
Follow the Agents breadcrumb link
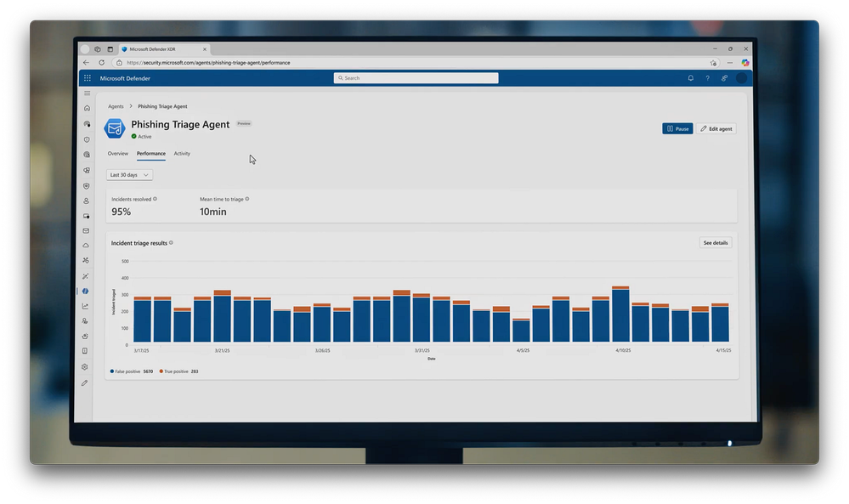(x=116, y=106)
